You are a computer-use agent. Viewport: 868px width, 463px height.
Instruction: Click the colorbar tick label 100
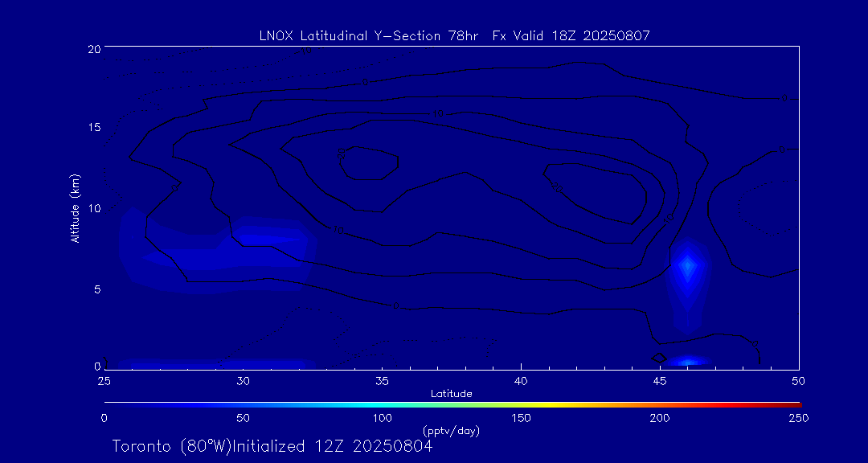tap(382, 418)
